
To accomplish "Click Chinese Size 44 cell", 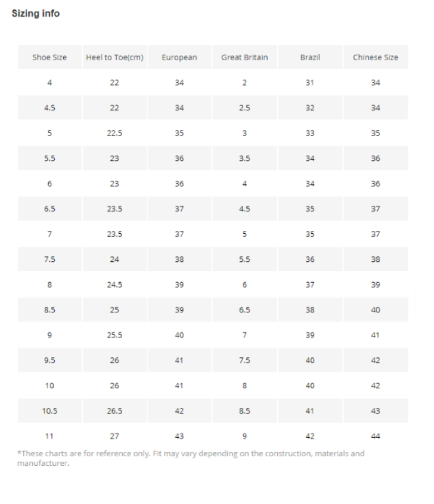I will (x=376, y=436).
